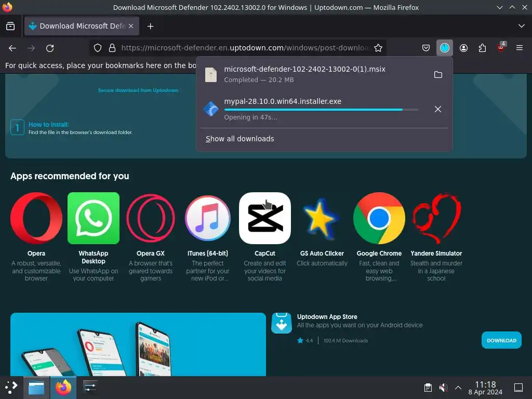Click the uBlock Origin extension icon
This screenshot has height=399, width=532.
point(501,48)
